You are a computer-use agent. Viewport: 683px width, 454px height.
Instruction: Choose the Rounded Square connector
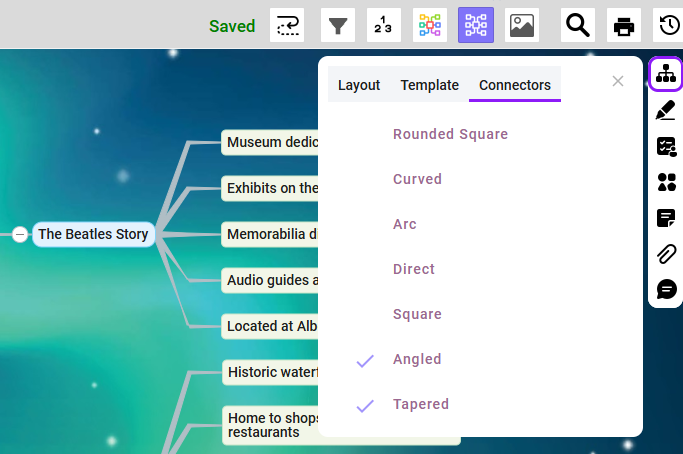(x=450, y=134)
